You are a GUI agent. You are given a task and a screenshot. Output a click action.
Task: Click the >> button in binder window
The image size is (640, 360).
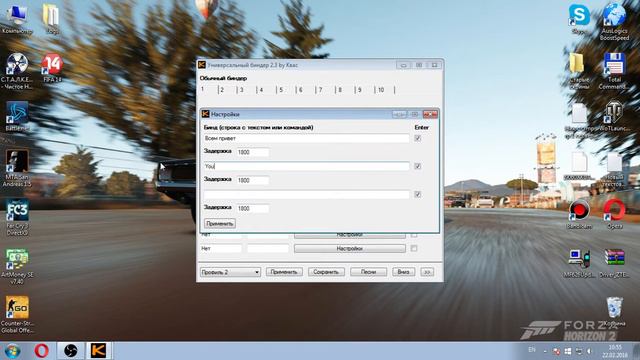click(427, 272)
